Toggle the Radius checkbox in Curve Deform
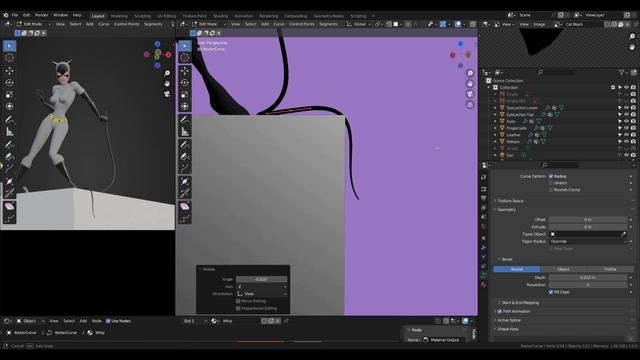 pyautogui.click(x=551, y=176)
